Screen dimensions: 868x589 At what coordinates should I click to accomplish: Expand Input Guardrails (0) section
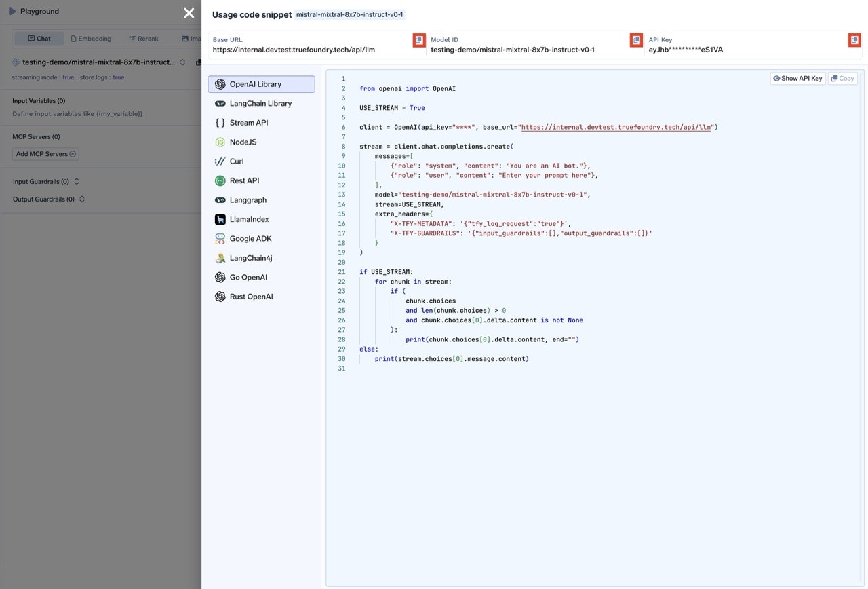[x=46, y=181]
